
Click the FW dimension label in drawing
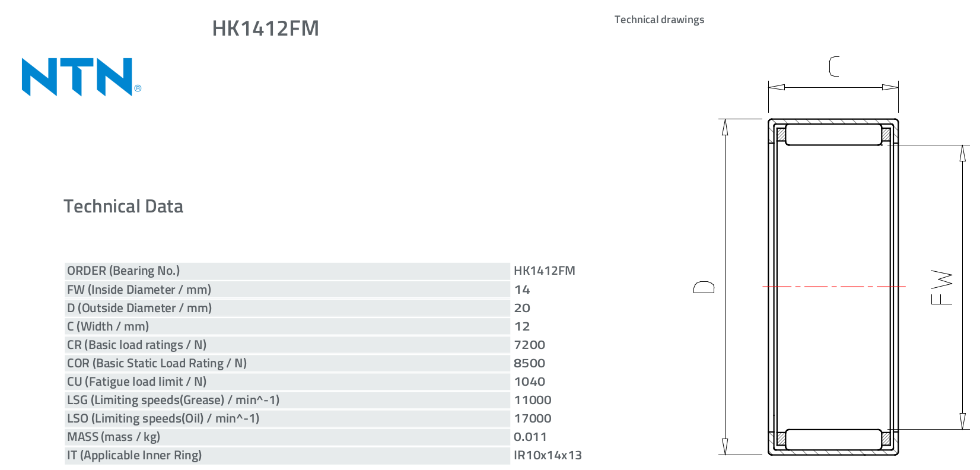pyautogui.click(x=941, y=287)
